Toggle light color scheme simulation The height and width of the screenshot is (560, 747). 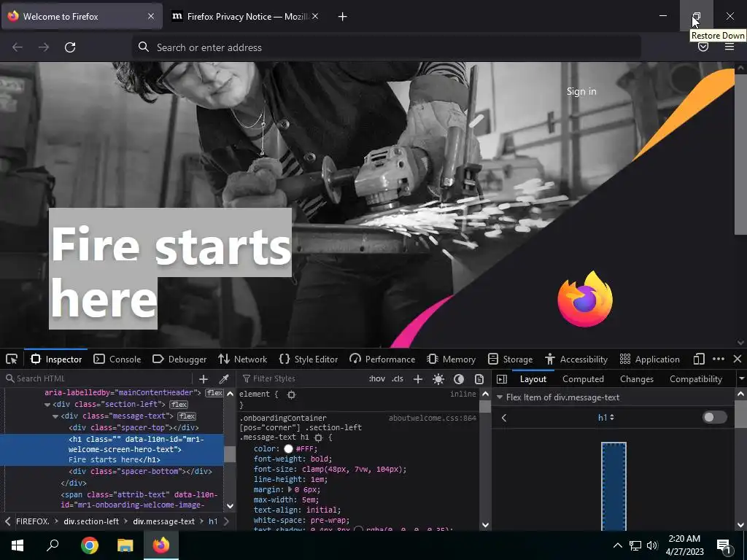(438, 378)
